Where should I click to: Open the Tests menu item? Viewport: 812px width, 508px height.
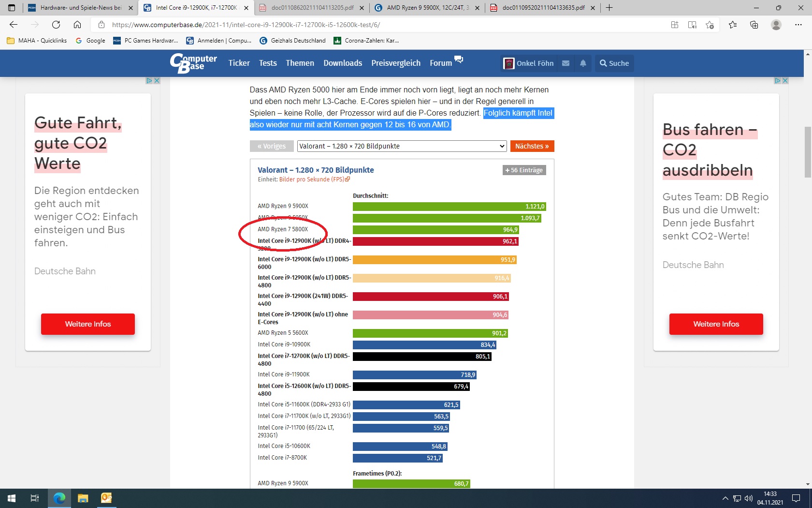[x=268, y=63]
